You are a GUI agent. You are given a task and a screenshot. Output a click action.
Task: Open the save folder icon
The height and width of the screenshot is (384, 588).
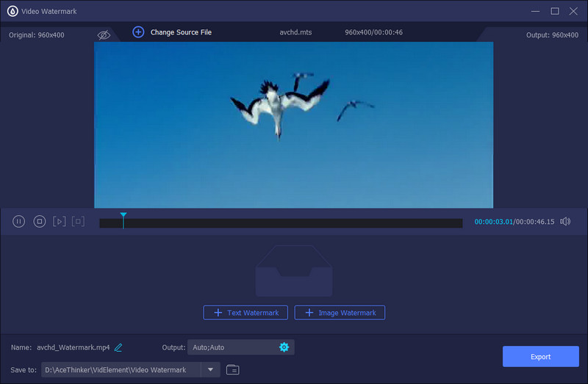(x=233, y=369)
